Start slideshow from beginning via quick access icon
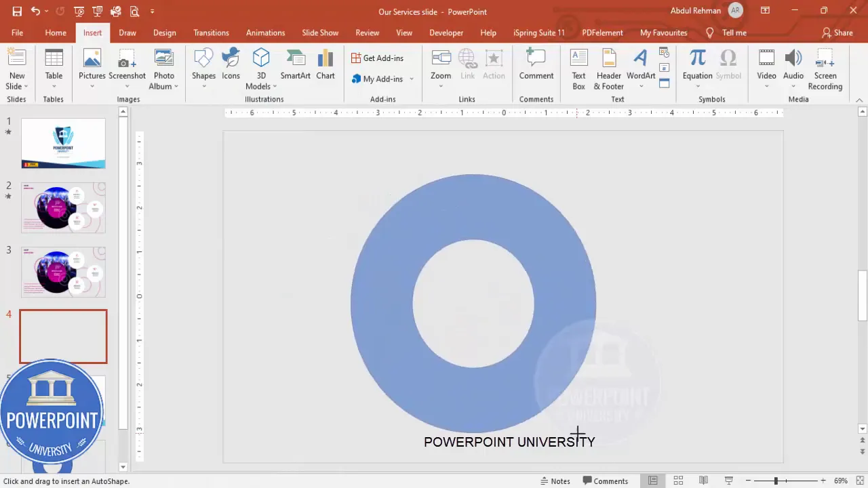The height and width of the screenshot is (488, 868). 79,12
